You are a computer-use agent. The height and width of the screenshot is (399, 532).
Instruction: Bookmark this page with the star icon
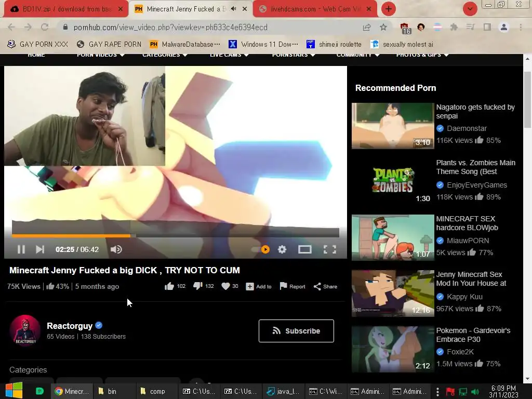pyautogui.click(x=383, y=27)
